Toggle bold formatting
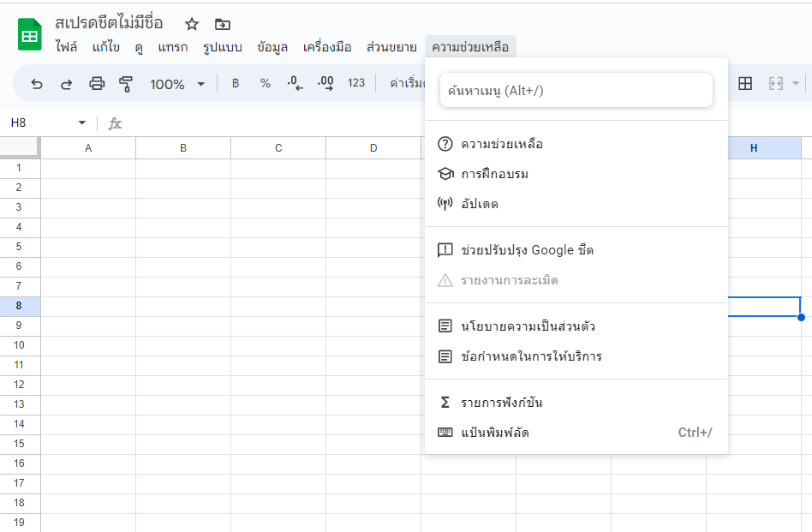 click(236, 83)
